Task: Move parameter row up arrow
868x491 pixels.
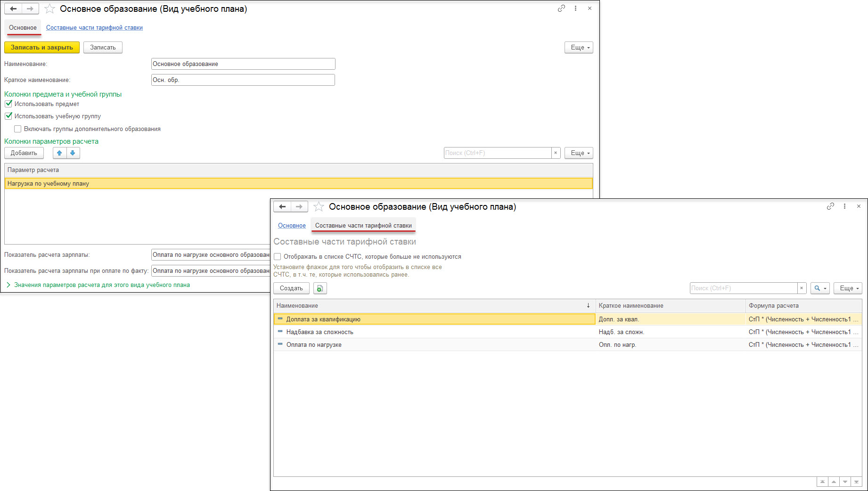Action: [x=59, y=153]
